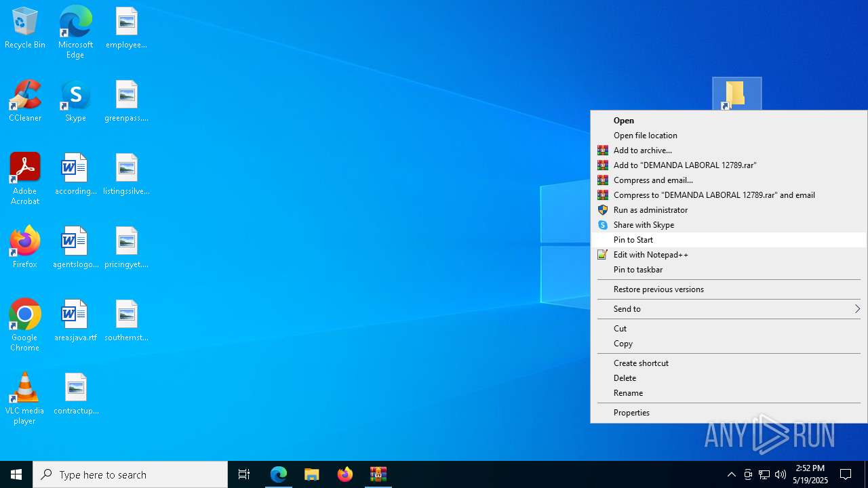Choose Pin to taskbar
The width and height of the screenshot is (868, 488).
click(x=729, y=270)
